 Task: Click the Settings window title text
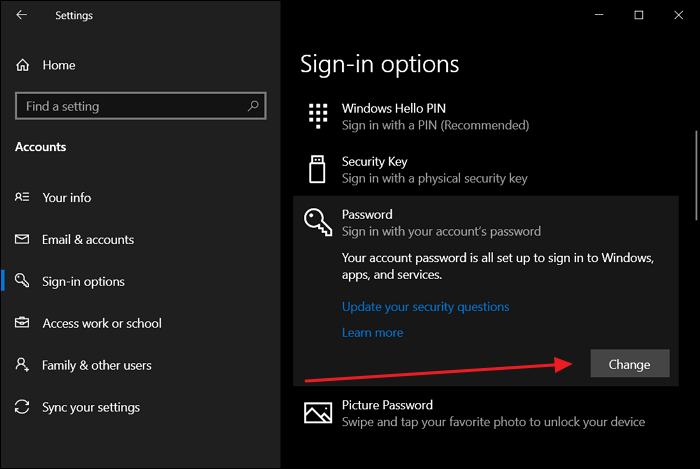click(74, 15)
